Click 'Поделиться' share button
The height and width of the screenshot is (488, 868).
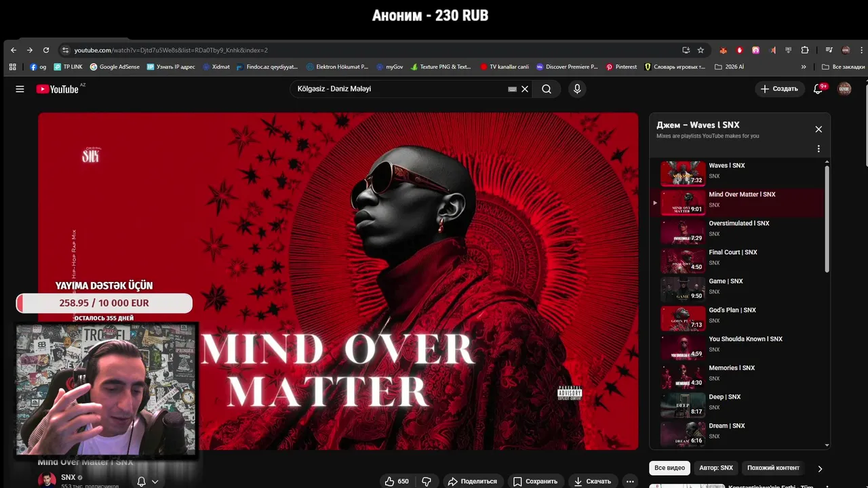472,481
